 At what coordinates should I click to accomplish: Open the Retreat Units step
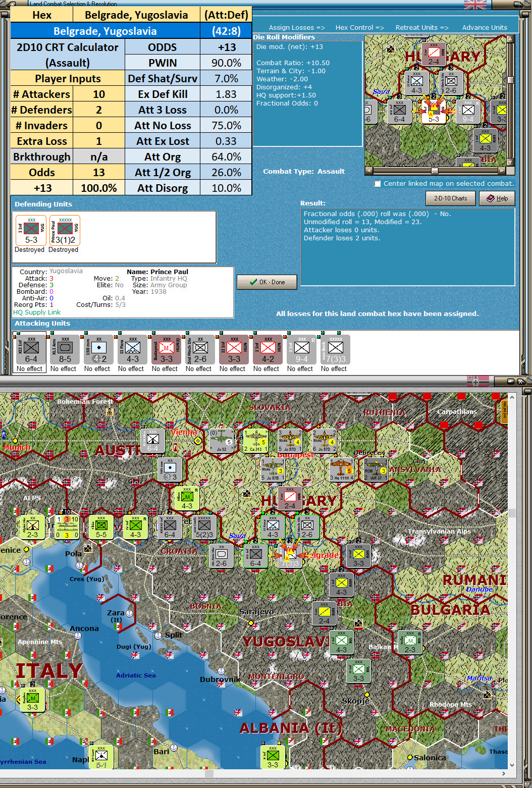422,28
